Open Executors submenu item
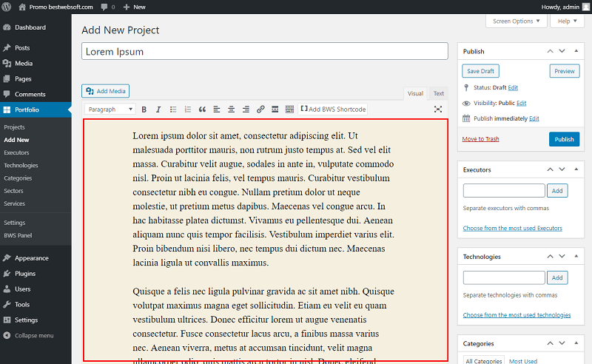592x364 pixels. click(16, 152)
